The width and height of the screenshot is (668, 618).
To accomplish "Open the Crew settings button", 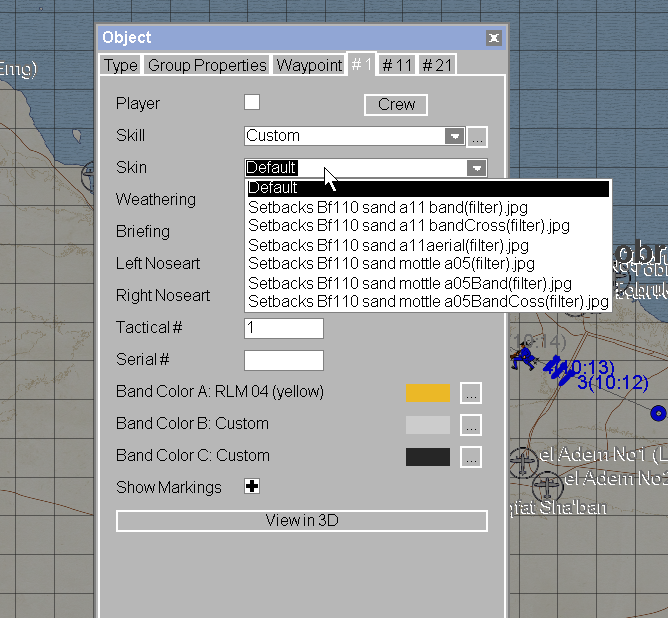I will click(396, 105).
